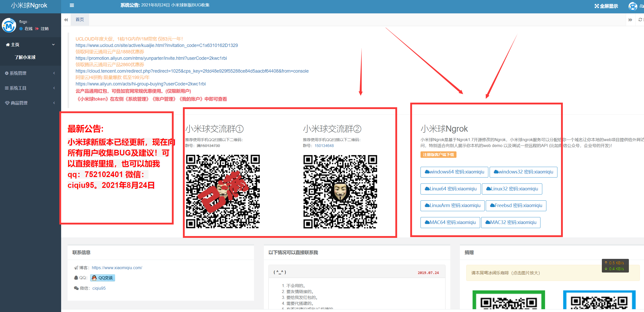
Task: Click the fullscreen display icon
Action: point(596,6)
